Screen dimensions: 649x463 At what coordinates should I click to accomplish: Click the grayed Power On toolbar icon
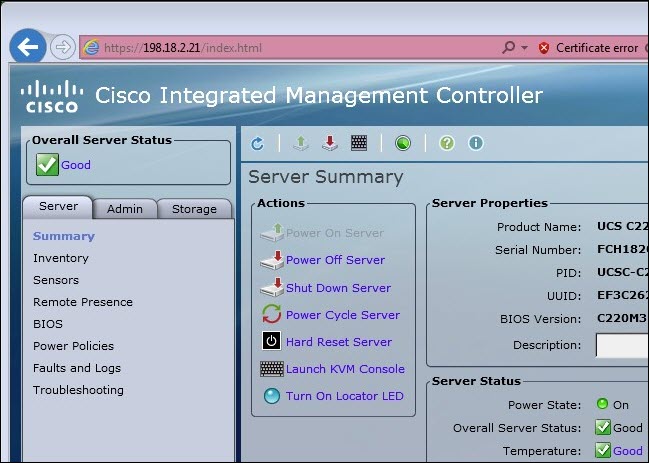click(301, 143)
